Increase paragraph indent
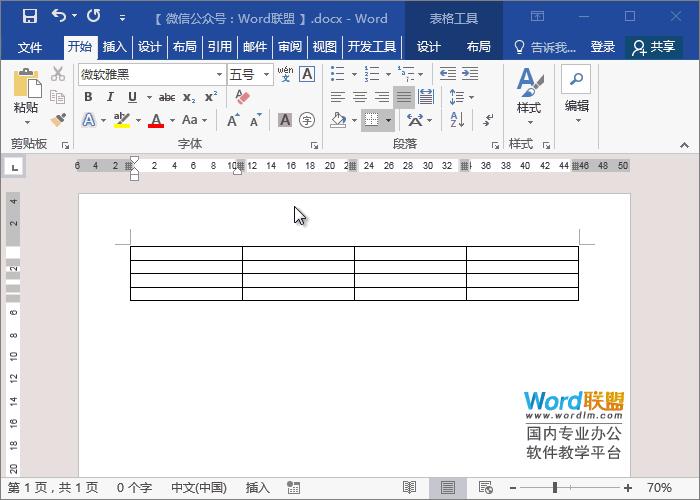 coord(470,74)
